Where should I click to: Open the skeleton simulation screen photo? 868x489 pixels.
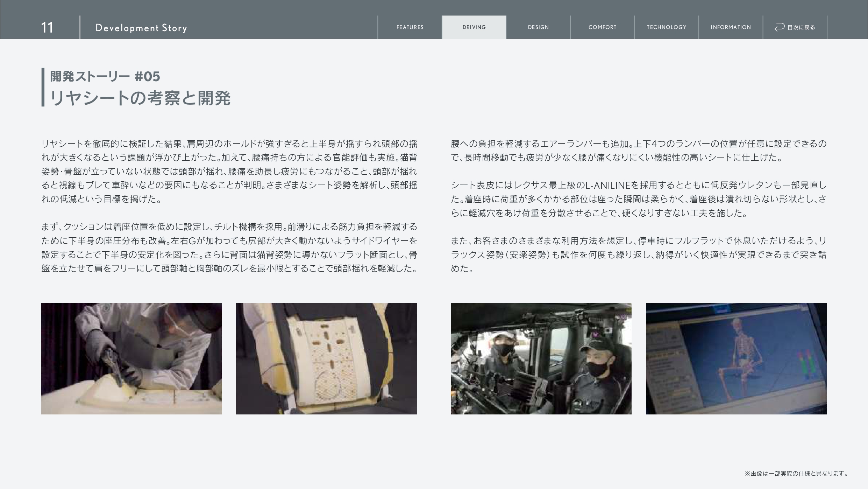[x=736, y=358]
